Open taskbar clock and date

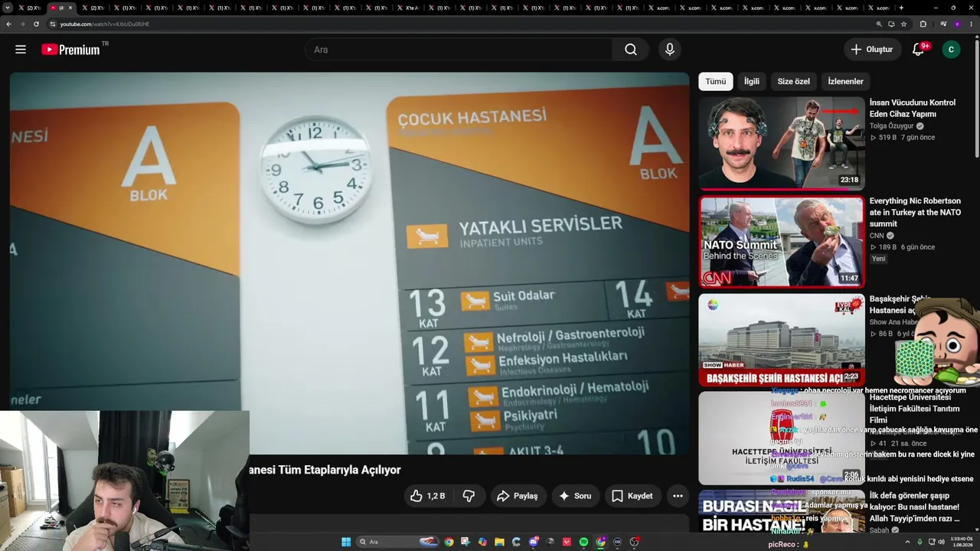point(962,542)
